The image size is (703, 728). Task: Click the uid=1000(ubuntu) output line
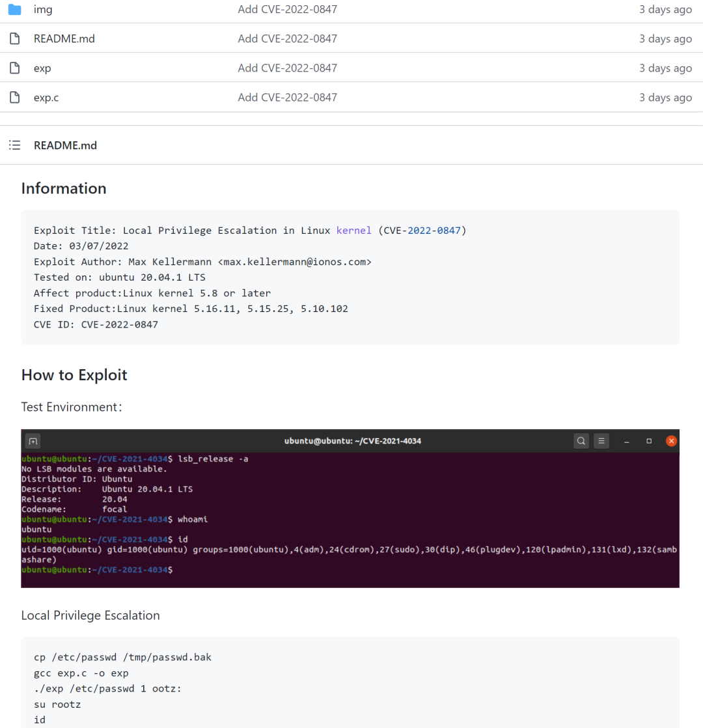click(x=349, y=550)
